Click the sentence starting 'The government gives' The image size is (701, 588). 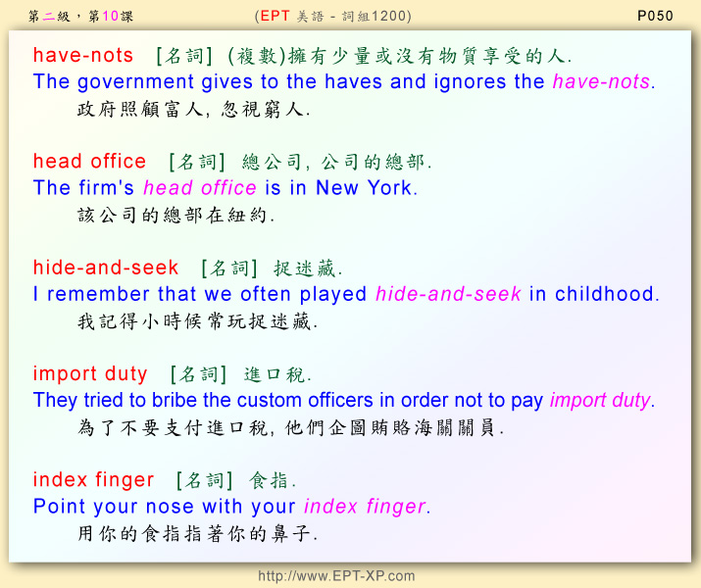343,82
